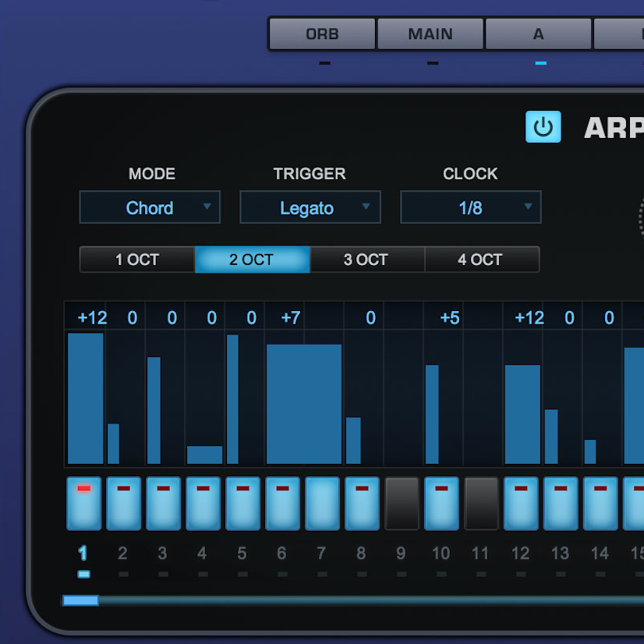Select the 3 OCT range button
Image resolution: width=644 pixels, height=644 pixels.
click(366, 260)
